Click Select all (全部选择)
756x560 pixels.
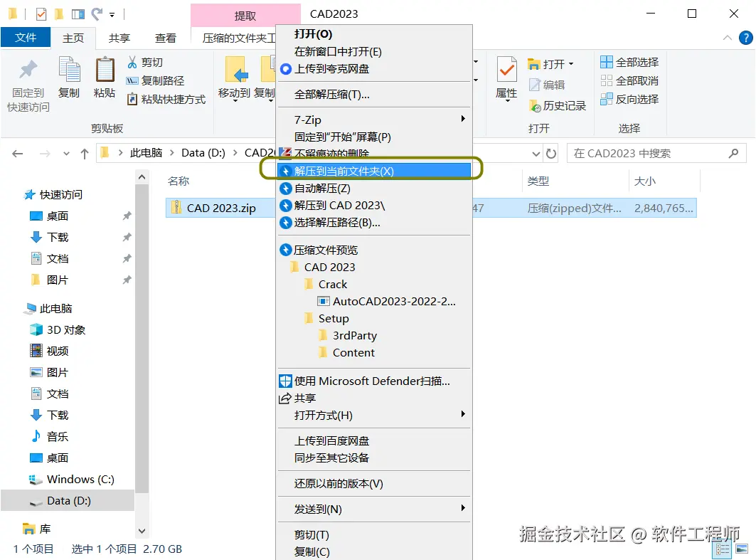629,62
